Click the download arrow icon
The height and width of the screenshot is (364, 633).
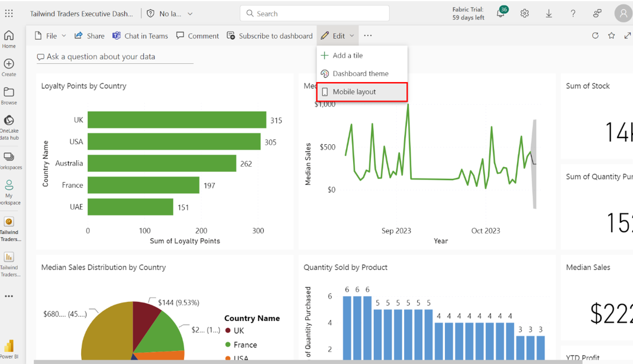549,14
